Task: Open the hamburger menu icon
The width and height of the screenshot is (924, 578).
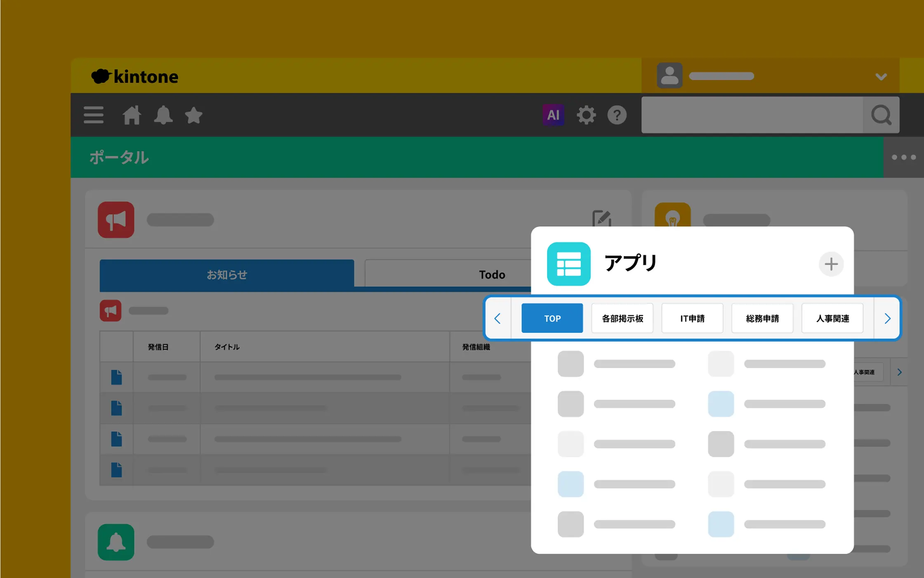Action: coord(93,115)
